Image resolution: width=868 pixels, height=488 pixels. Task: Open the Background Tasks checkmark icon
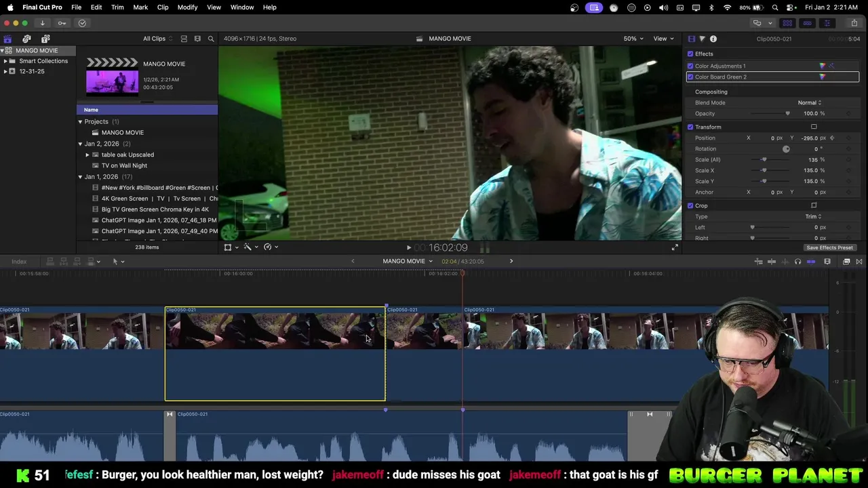click(82, 23)
